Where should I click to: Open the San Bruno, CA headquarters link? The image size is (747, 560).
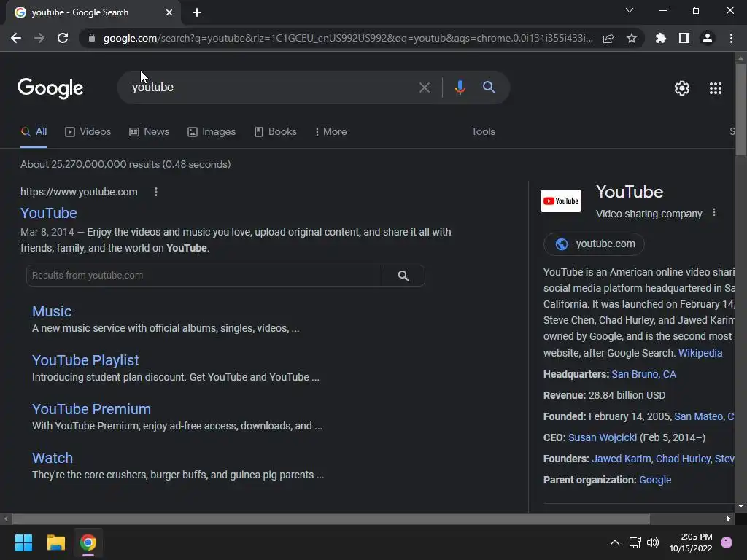coord(643,374)
